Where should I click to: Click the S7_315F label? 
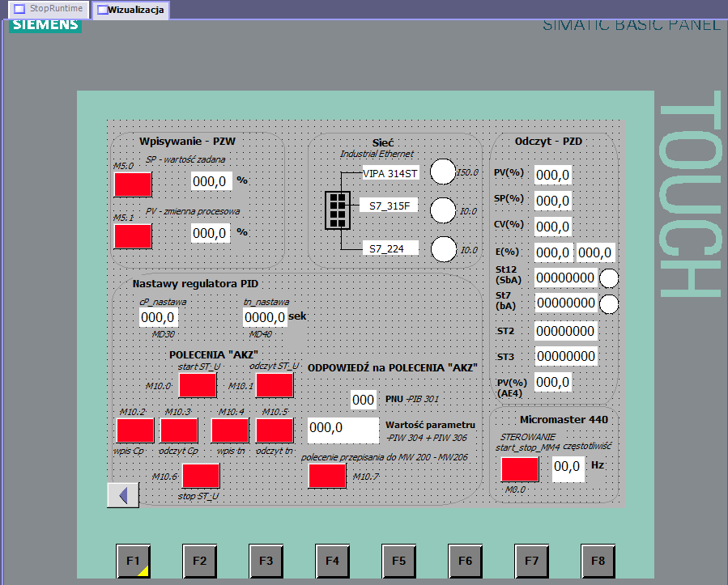click(389, 206)
